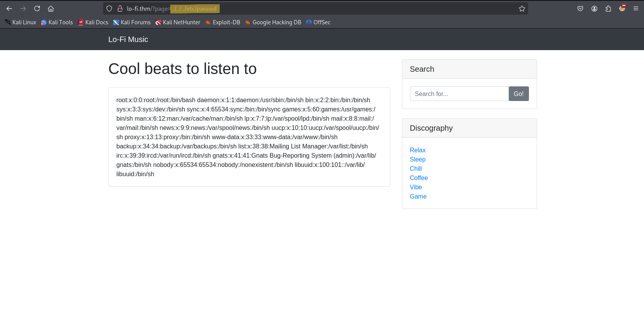Open the Google Hacking DB bookmark
Image resolution: width=644 pixels, height=330 pixels.
click(273, 22)
